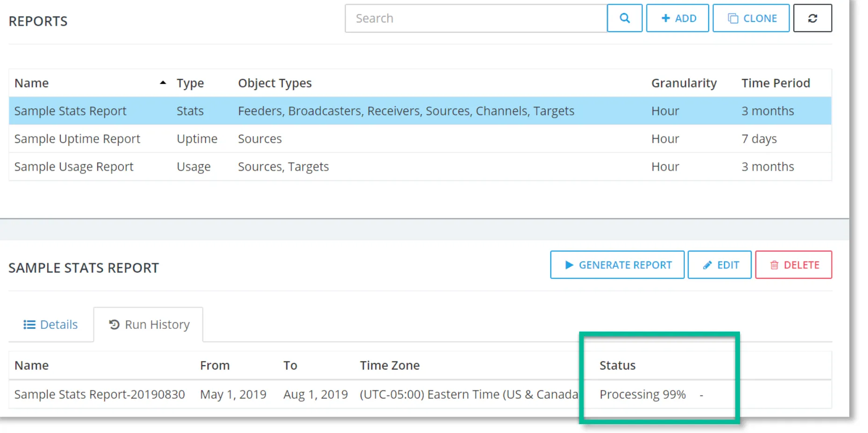Switch to the Details tab
The image size is (868, 433).
point(50,325)
